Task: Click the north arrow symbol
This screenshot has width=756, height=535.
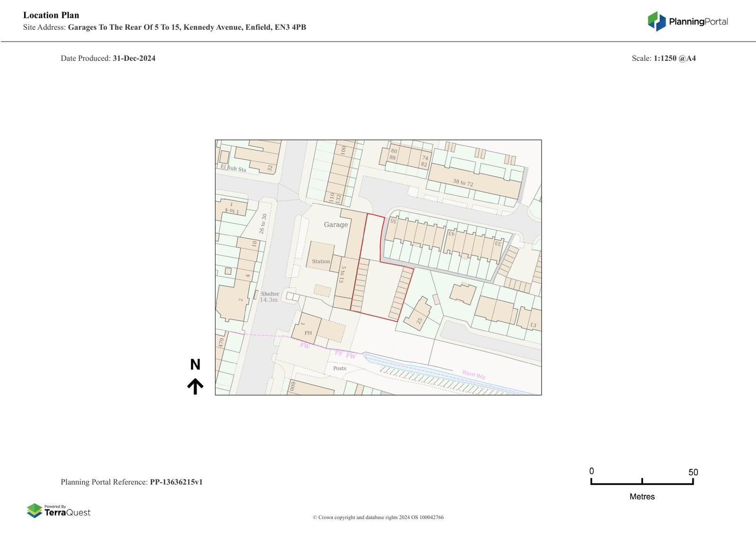Action: [x=195, y=386]
